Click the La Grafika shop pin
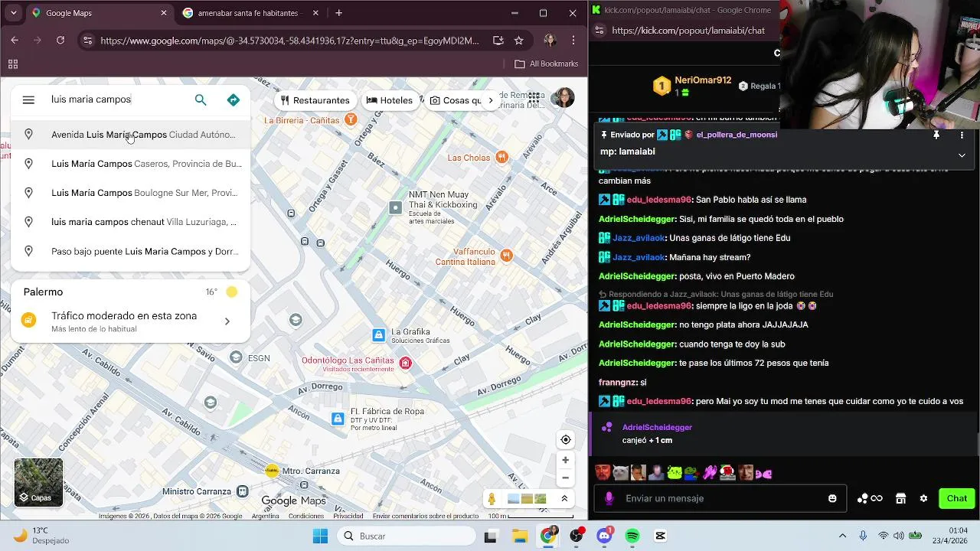Viewport: 980px width, 551px height. [378, 335]
